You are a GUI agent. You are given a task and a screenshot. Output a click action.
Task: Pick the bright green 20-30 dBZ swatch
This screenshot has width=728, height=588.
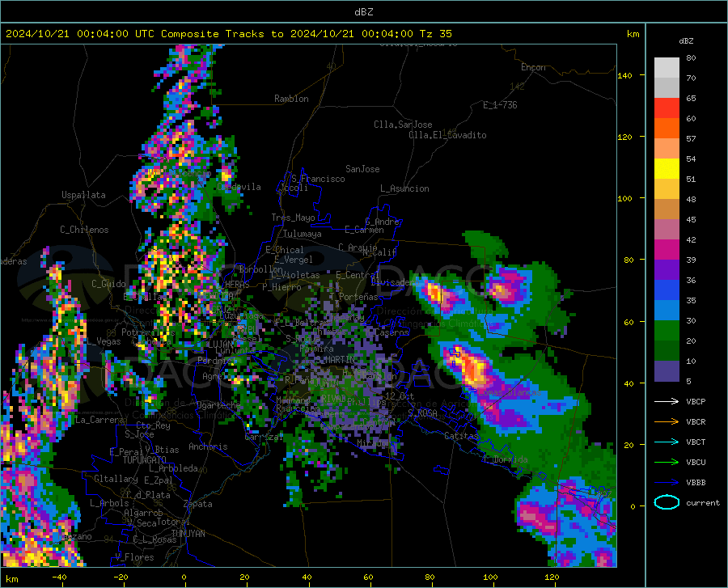(x=667, y=331)
